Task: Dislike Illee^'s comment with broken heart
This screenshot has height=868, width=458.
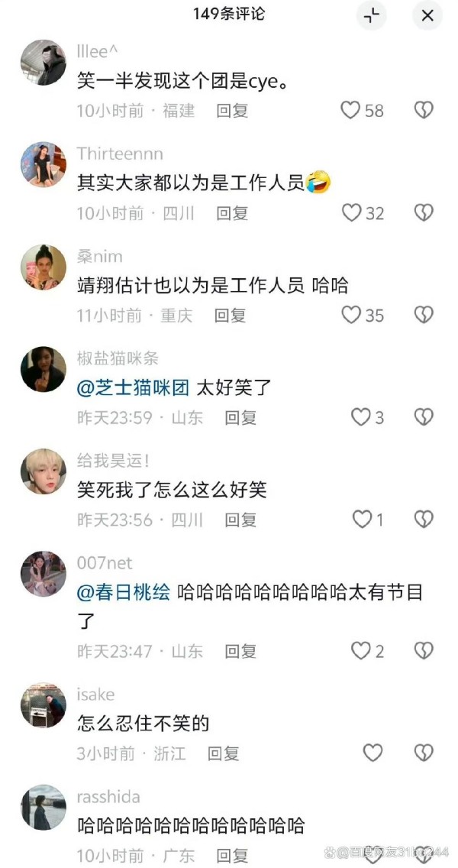Action: tap(424, 110)
